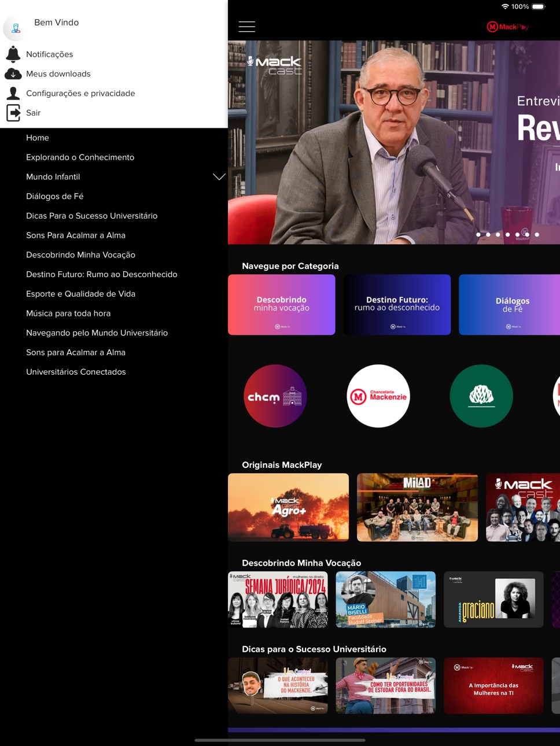
Task: Click Descobrindo Minha Vocação section heading
Action: (301, 563)
